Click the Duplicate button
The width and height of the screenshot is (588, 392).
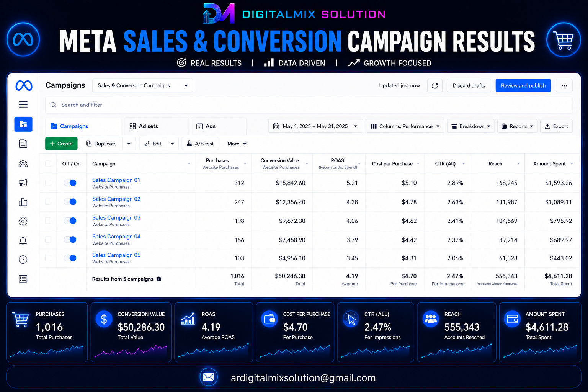tap(101, 144)
